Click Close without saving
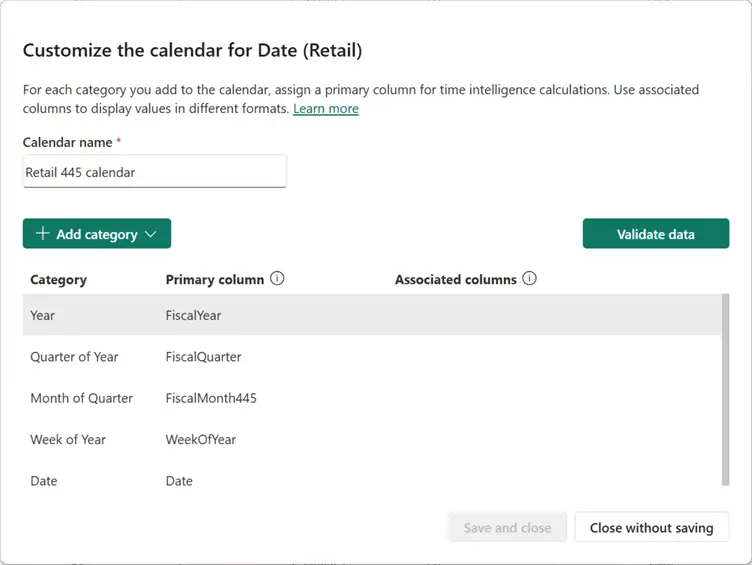 click(x=651, y=528)
